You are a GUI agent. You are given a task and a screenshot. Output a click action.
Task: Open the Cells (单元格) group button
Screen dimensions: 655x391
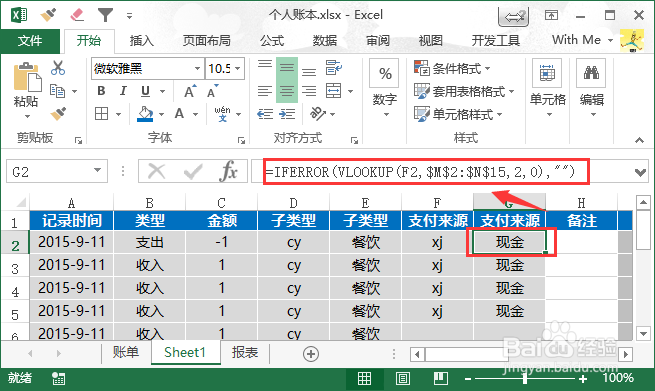[548, 88]
